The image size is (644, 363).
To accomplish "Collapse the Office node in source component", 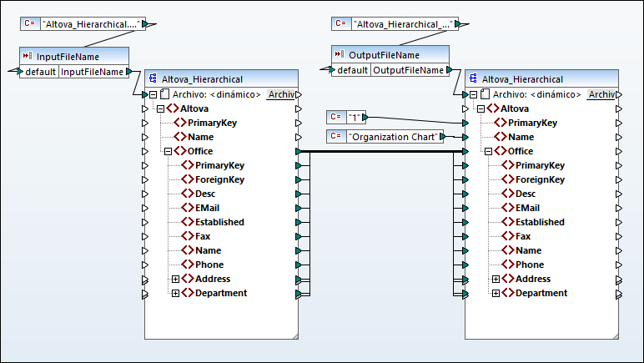I will point(168,151).
